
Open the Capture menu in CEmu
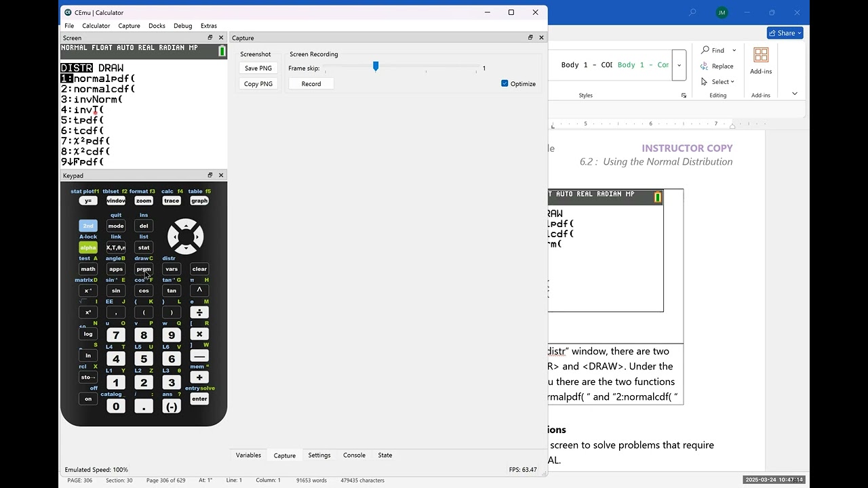click(129, 26)
